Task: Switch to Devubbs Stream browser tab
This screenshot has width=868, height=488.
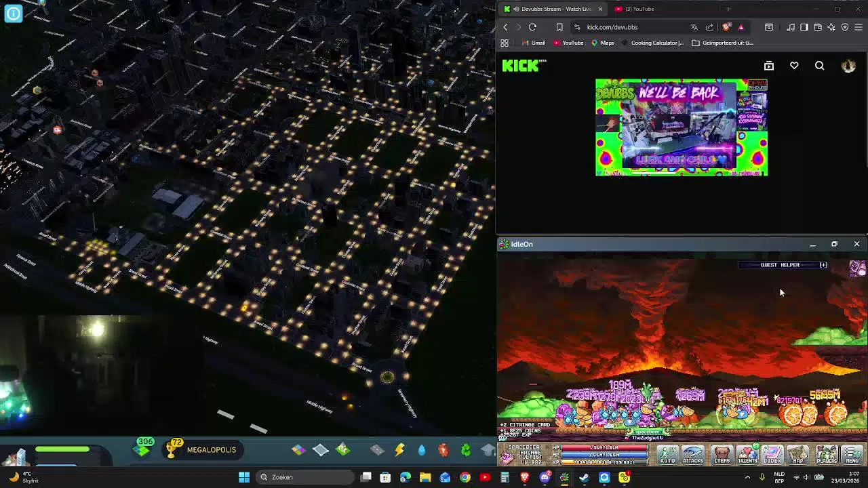Action: click(x=551, y=9)
